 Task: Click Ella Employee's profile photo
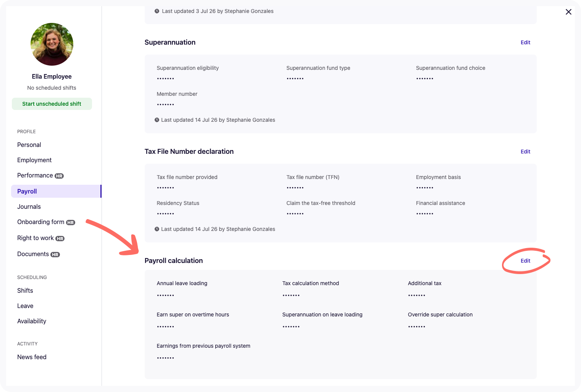(x=52, y=44)
